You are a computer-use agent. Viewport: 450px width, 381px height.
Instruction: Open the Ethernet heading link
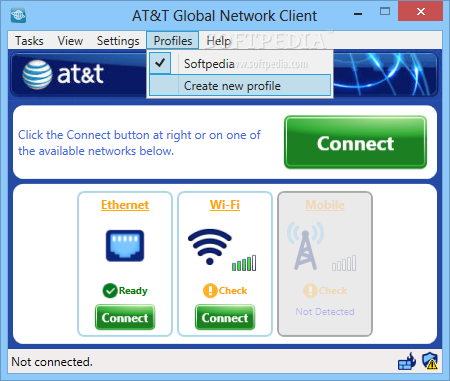pos(125,205)
